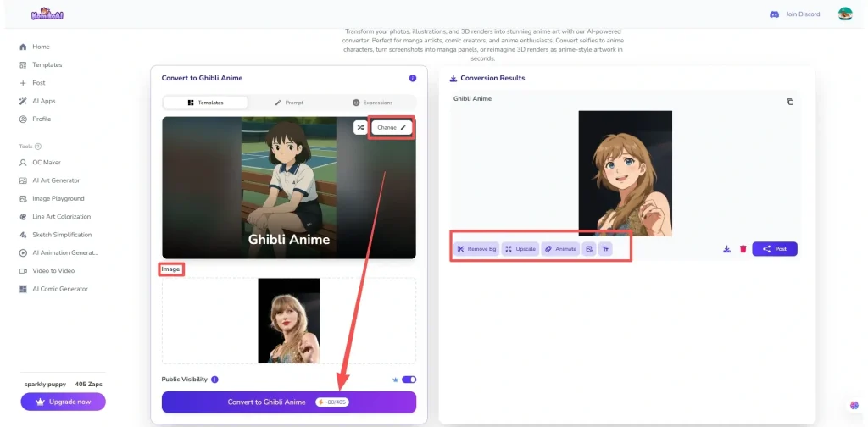This screenshot has height=427, width=868.
Task: Open Sketch Simplification tool
Action: pyautogui.click(x=56, y=235)
